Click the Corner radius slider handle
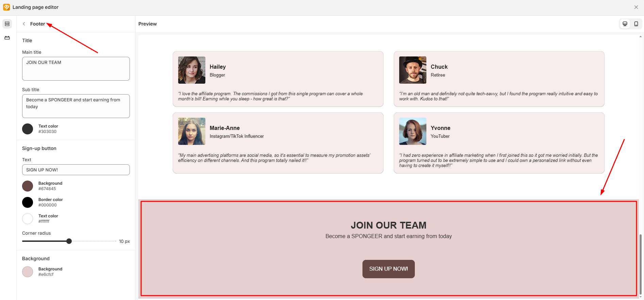This screenshot has height=300, width=644. click(x=69, y=241)
